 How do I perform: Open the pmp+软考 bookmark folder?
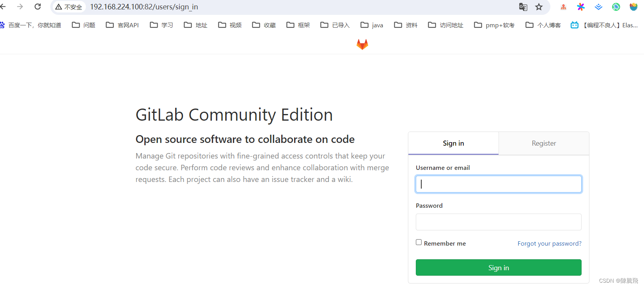click(494, 25)
